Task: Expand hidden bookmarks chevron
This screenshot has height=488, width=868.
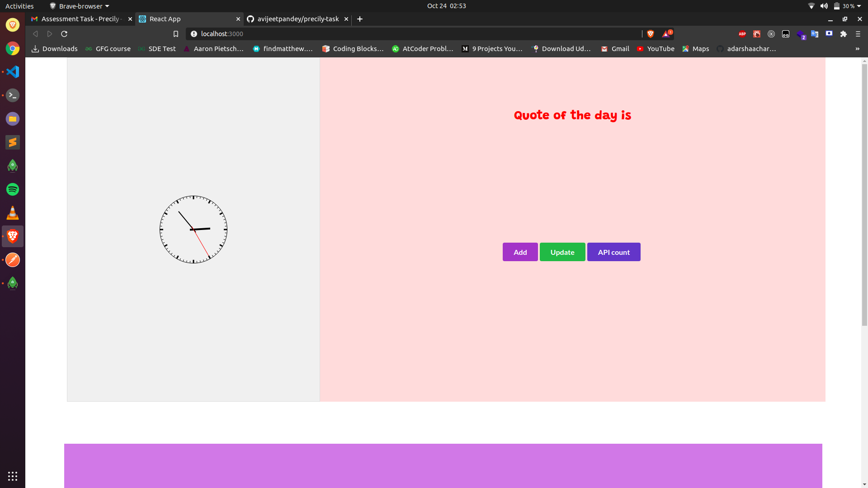Action: (857, 49)
